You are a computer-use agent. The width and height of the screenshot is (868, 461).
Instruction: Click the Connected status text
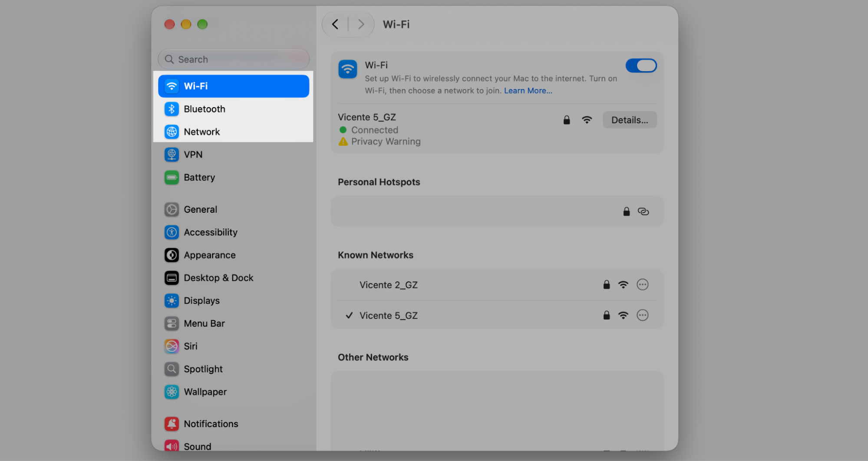tap(374, 130)
